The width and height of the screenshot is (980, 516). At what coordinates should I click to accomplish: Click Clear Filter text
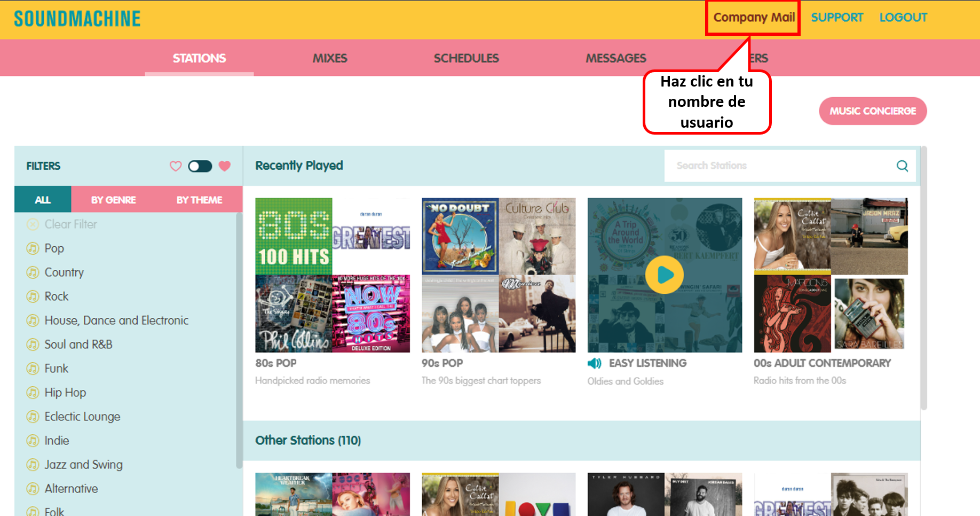point(70,224)
